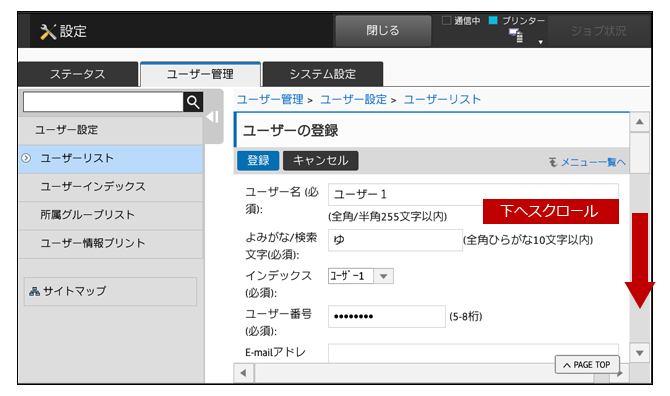The width and height of the screenshot is (670, 396).
Task: Click the PAGE TOP button
Action: pyautogui.click(x=587, y=365)
